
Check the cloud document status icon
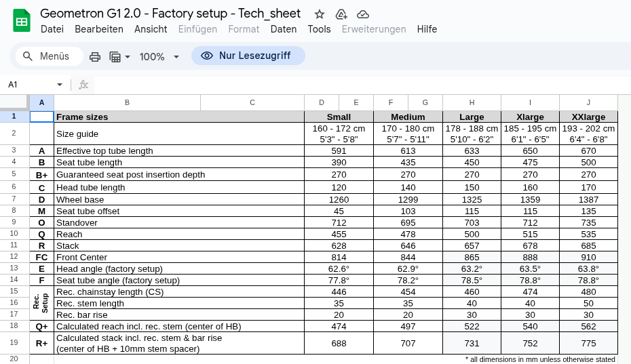click(x=363, y=14)
